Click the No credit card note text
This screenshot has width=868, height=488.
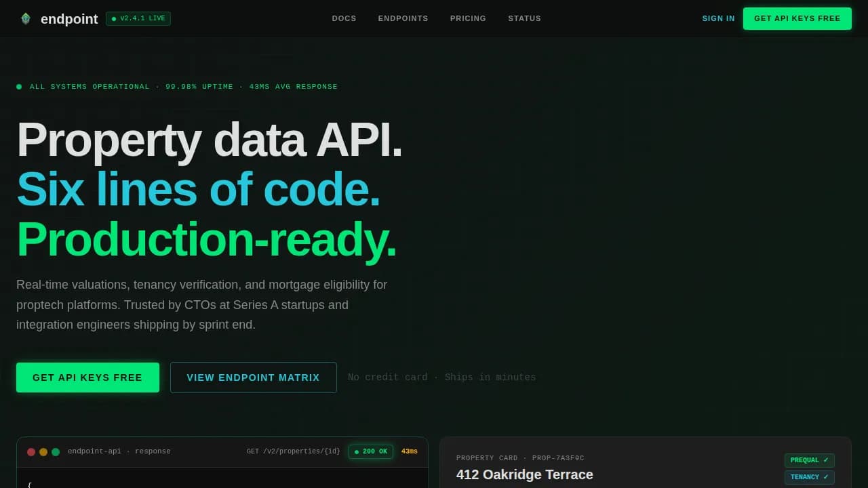[x=442, y=378]
